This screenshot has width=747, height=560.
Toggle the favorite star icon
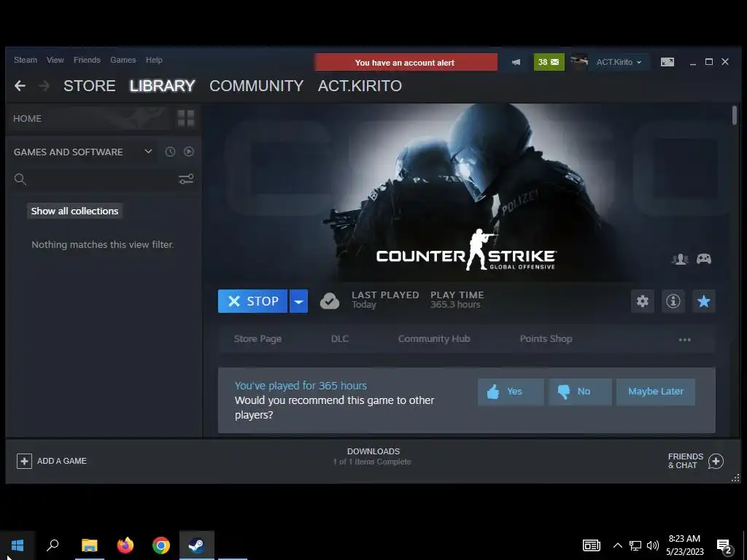click(704, 301)
